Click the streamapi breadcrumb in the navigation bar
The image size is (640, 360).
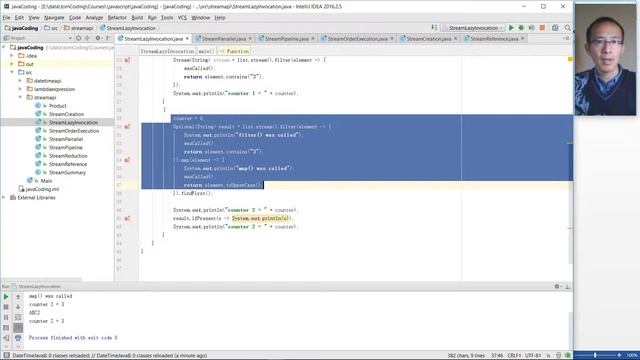[79, 28]
